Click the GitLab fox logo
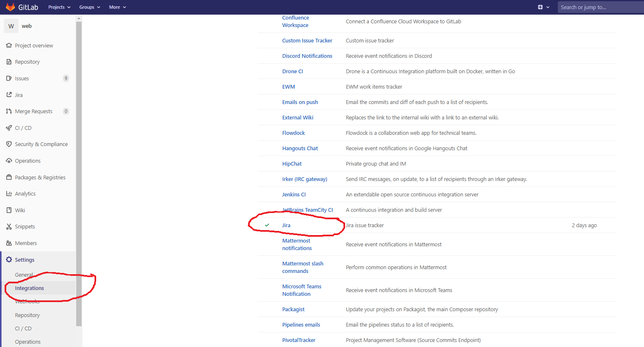 click(10, 7)
